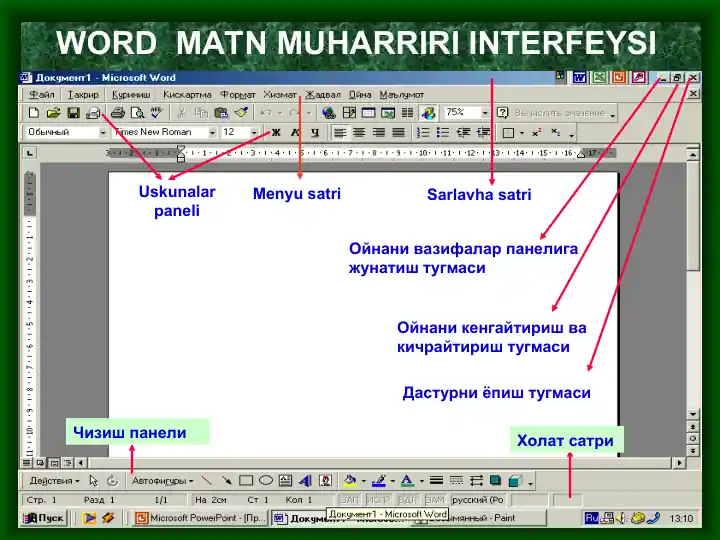Open the Куриниш menu
This screenshot has width=720, height=540.
(x=131, y=95)
